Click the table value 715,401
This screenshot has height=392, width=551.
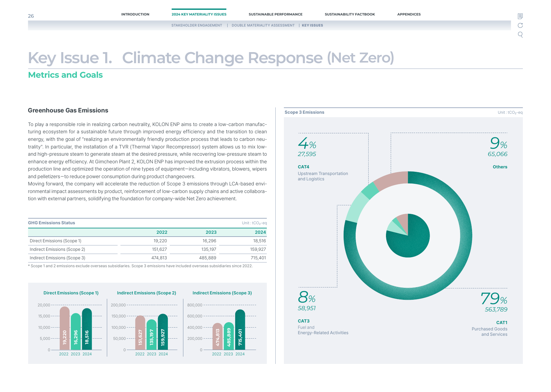[258, 258]
